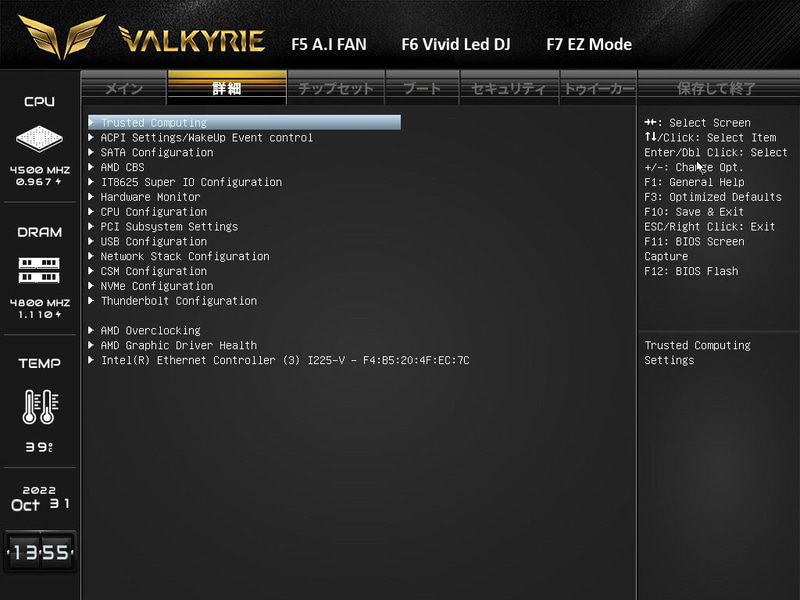Click the TEMP label in sidebar
The height and width of the screenshot is (600, 800).
pos(39,363)
